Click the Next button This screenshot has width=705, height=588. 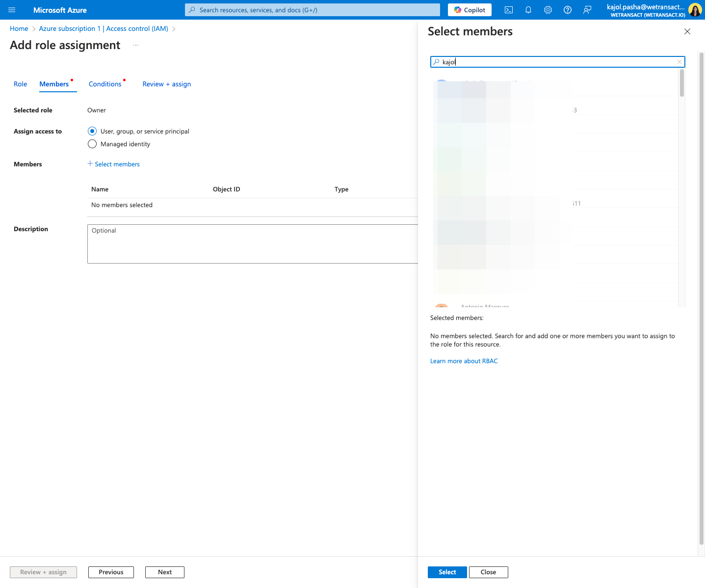pyautogui.click(x=165, y=572)
